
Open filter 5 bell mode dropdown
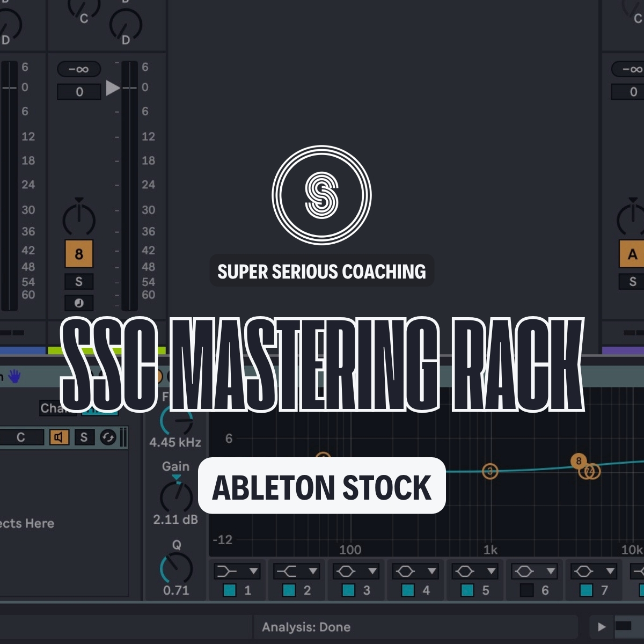(x=475, y=571)
